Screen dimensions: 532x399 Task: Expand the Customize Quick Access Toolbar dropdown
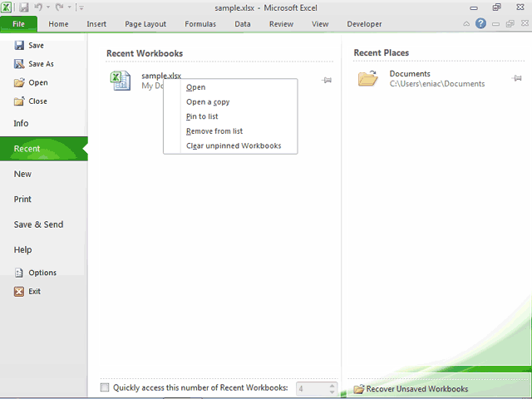(81, 7)
